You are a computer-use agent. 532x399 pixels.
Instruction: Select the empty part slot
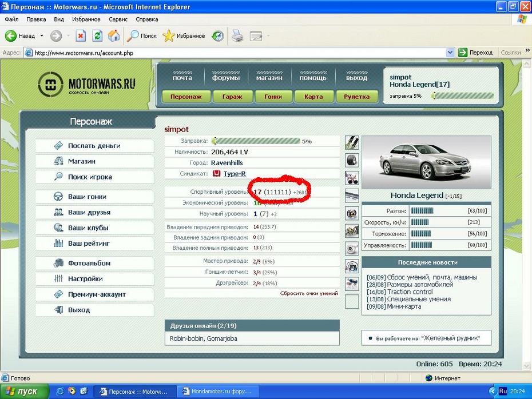(352, 301)
